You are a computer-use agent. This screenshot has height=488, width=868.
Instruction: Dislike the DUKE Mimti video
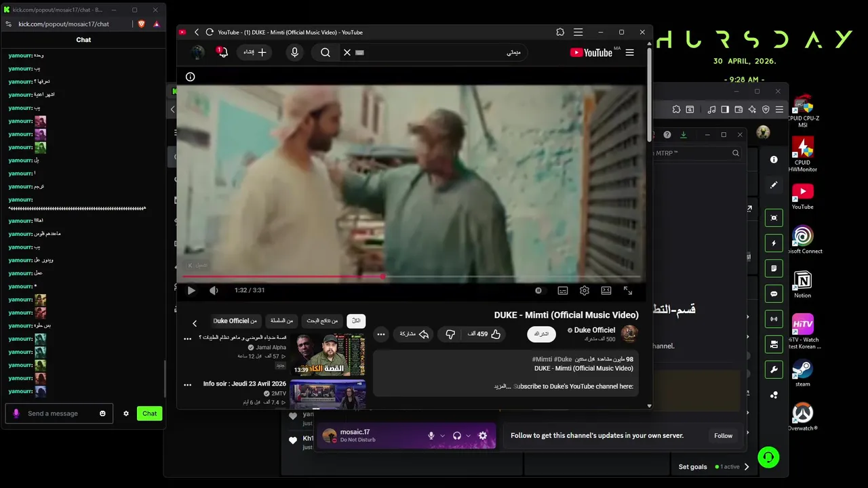(450, 334)
